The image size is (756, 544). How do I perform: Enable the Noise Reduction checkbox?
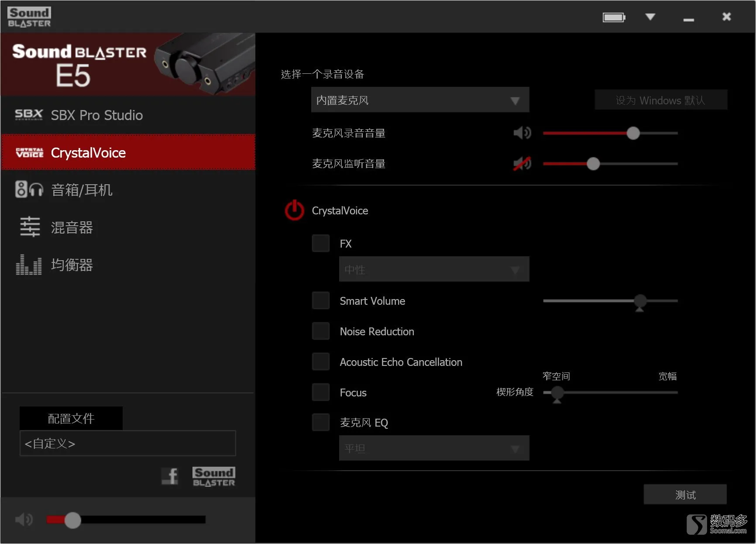click(x=321, y=331)
